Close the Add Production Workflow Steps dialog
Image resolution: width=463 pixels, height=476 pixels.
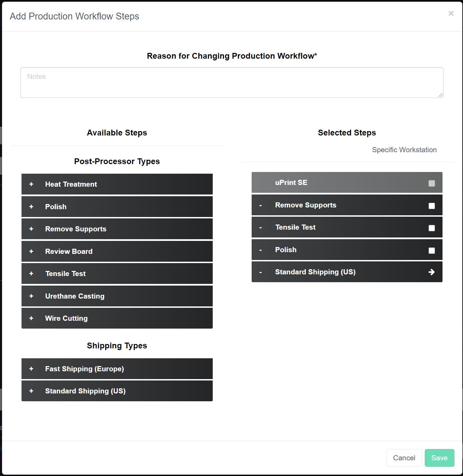pos(451,13)
